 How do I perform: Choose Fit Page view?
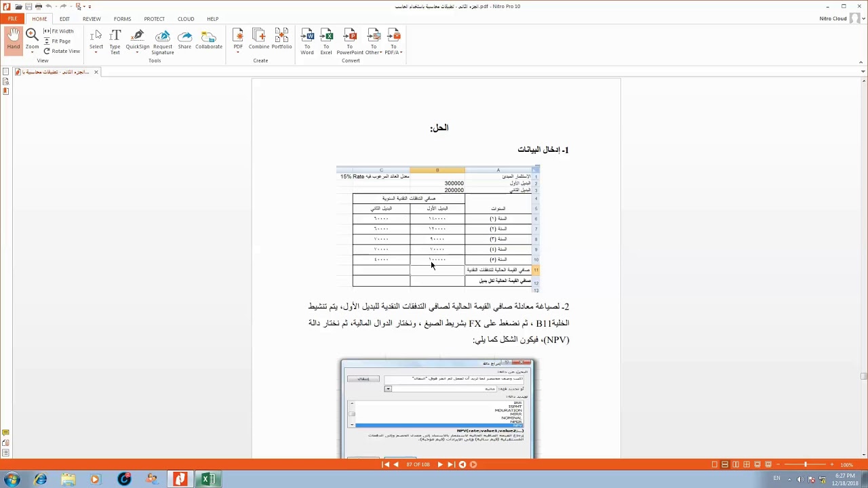(57, 41)
